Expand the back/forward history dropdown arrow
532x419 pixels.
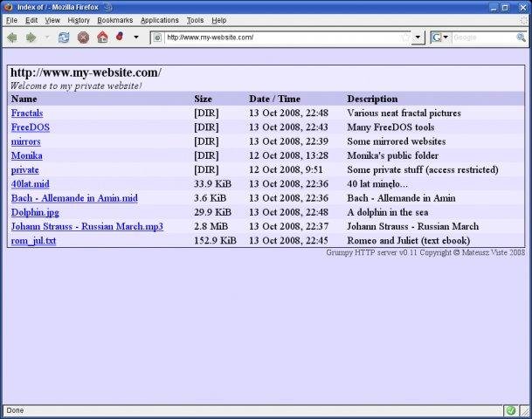click(46, 38)
